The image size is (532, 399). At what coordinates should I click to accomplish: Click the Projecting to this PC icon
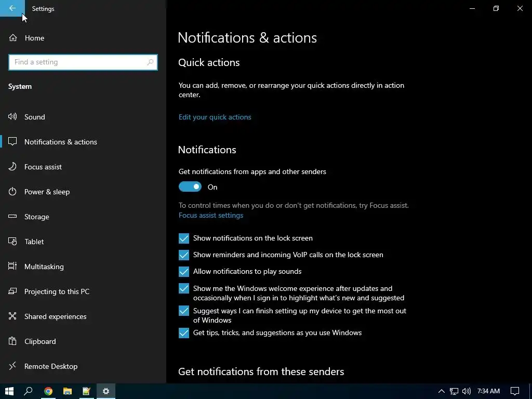pyautogui.click(x=12, y=291)
